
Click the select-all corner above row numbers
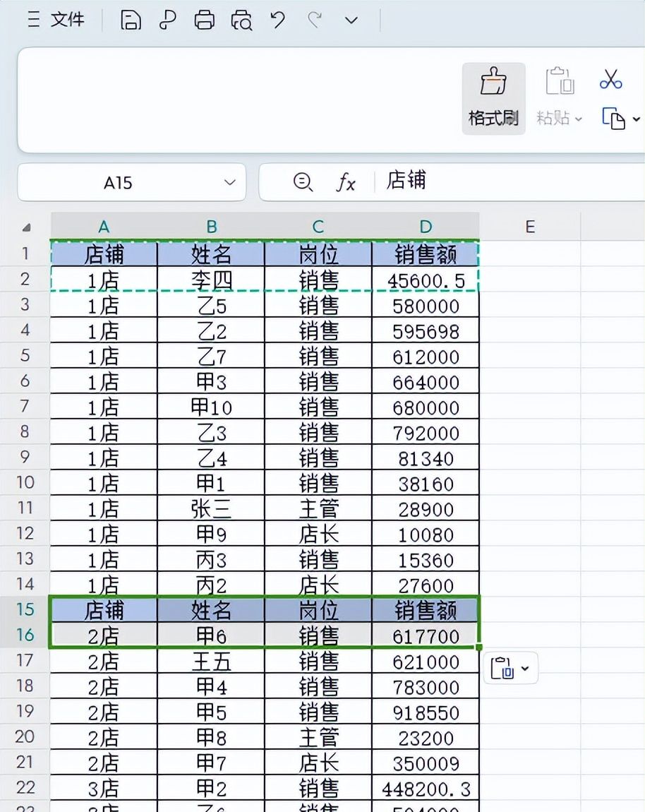pos(25,226)
